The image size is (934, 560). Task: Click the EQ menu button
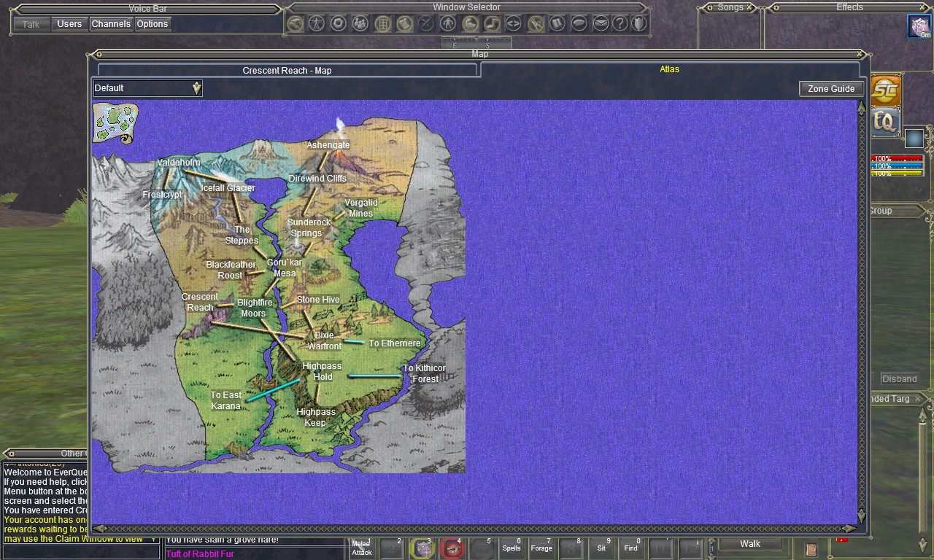click(886, 122)
